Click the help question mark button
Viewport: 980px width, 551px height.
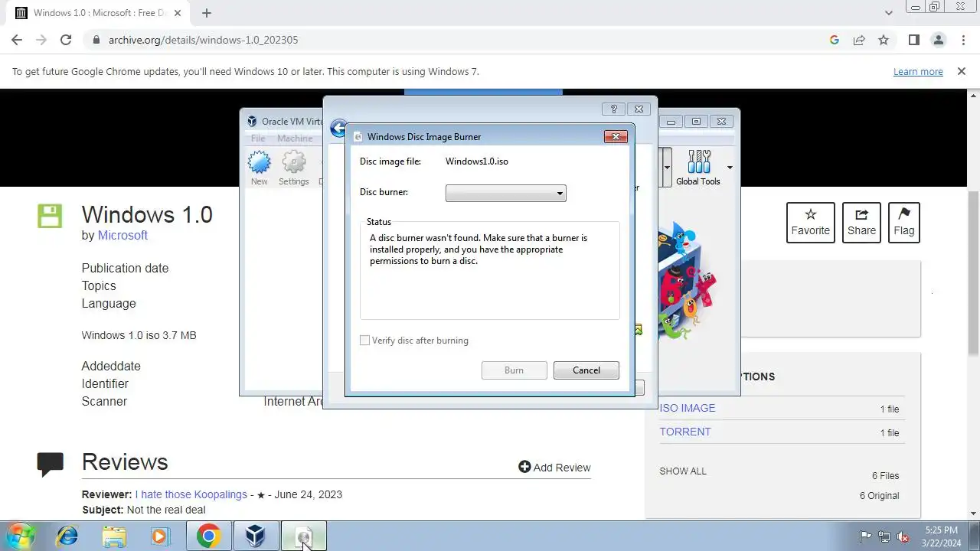point(613,109)
